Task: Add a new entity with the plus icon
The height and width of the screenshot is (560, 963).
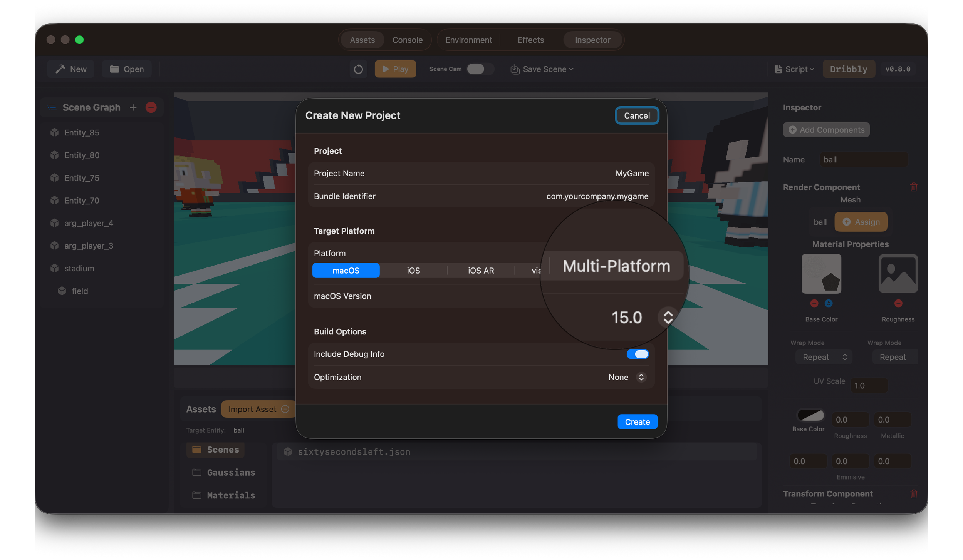Action: click(133, 107)
